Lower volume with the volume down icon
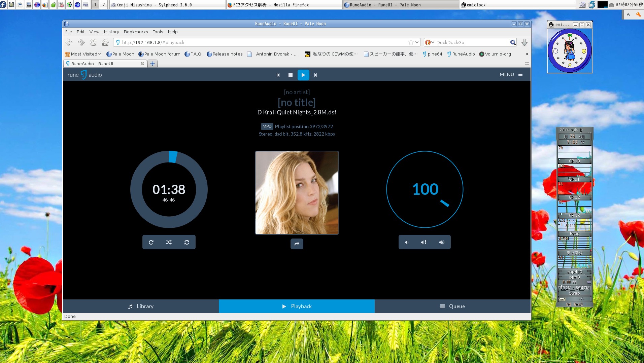The height and width of the screenshot is (363, 644). (407, 242)
